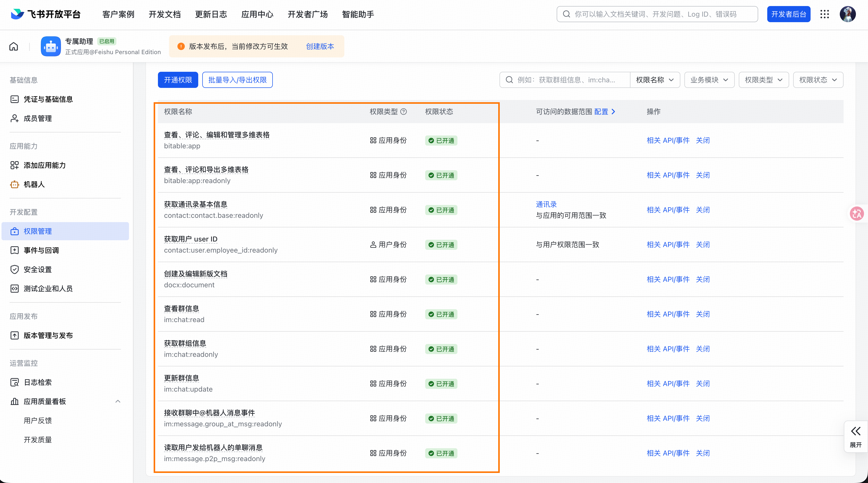This screenshot has height=483, width=868.
Task: Open the 开发文档 top menu
Action: [165, 14]
